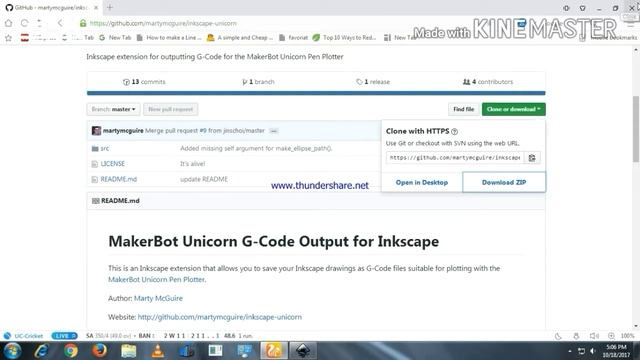640x360 pixels.
Task: View the 1 branch page
Action: 258,82
